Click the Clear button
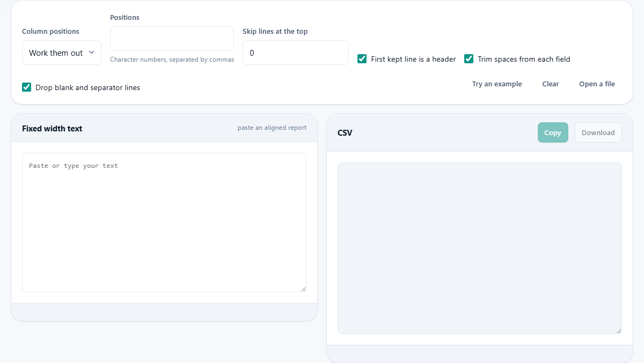 [551, 84]
